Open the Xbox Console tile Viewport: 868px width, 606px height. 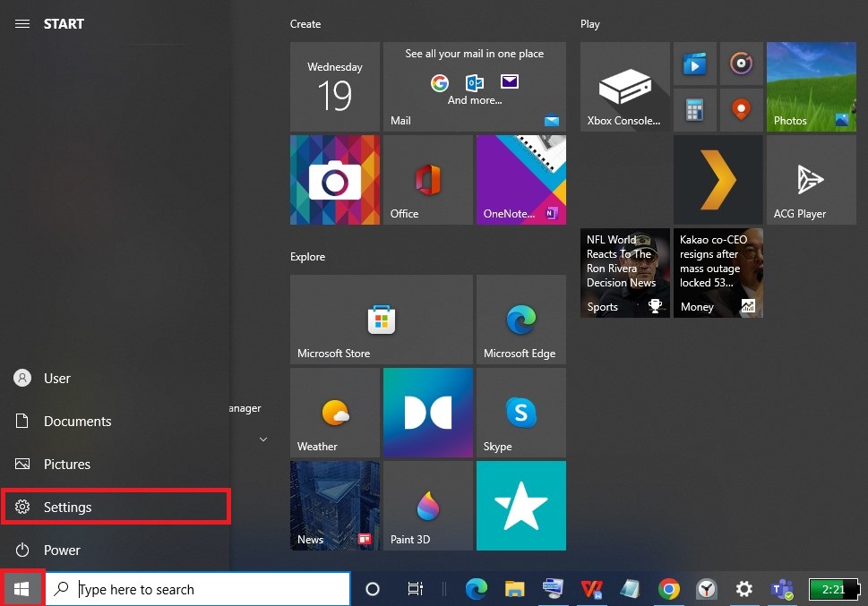(625, 87)
